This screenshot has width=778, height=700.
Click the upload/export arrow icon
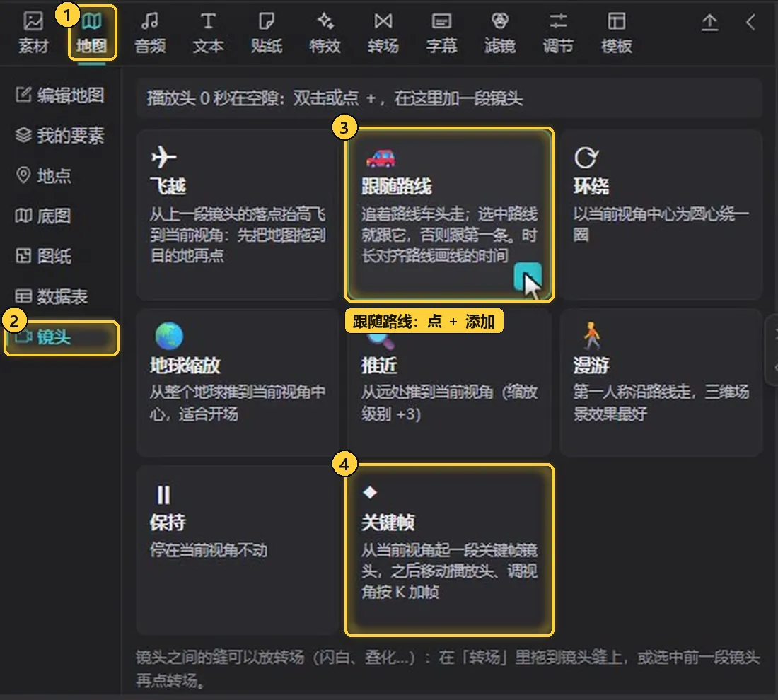click(709, 23)
